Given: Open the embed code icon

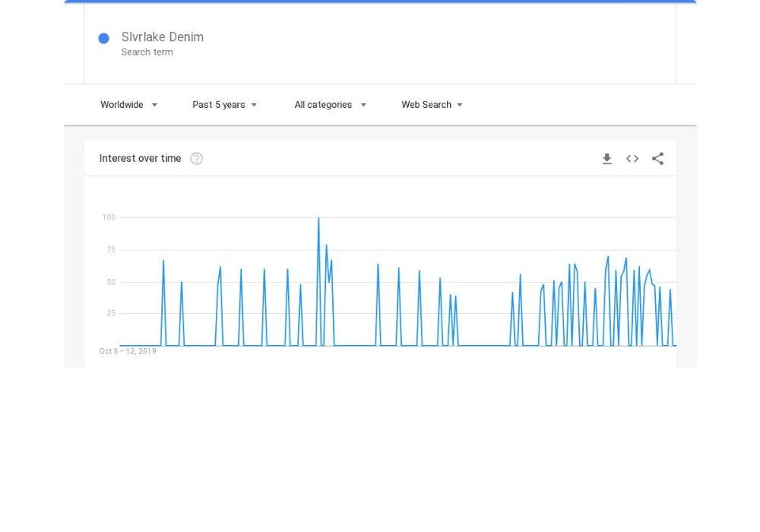Looking at the screenshot, I should (x=632, y=159).
